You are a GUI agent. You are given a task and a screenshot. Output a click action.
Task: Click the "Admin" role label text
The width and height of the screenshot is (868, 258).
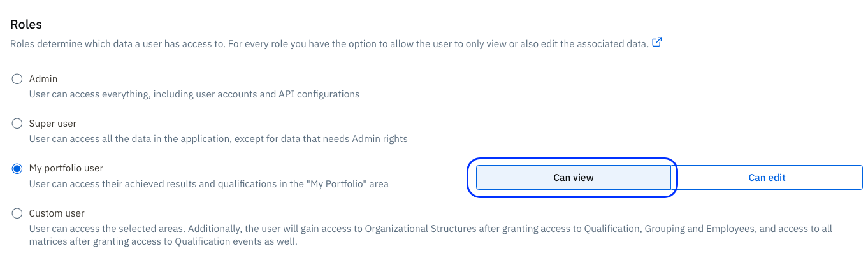43,79
